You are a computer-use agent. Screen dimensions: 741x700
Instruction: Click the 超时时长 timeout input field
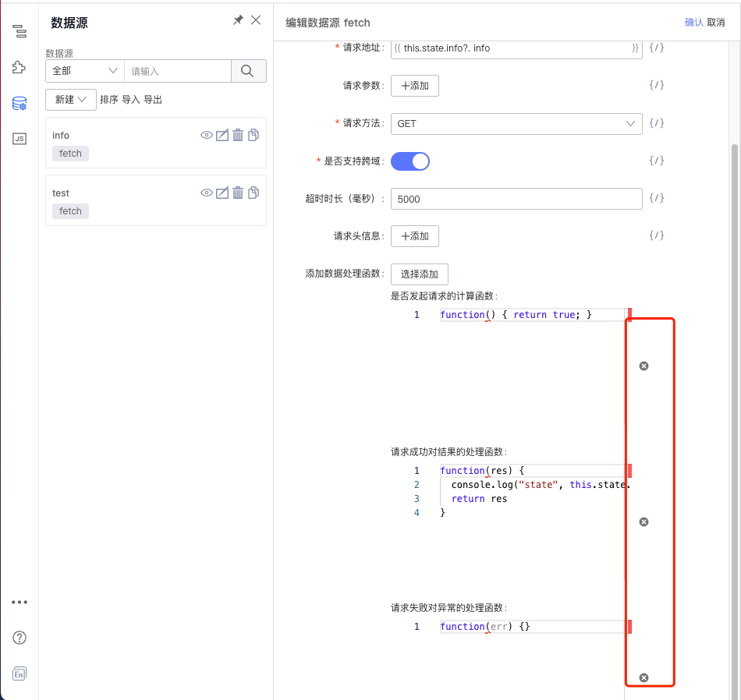[516, 199]
